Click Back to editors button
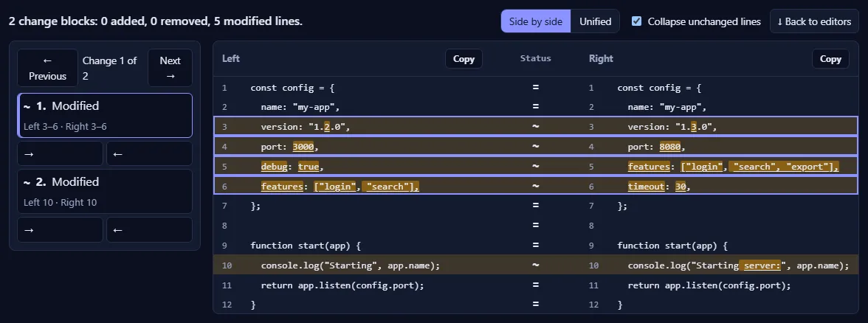This screenshot has width=868, height=323. [x=813, y=21]
